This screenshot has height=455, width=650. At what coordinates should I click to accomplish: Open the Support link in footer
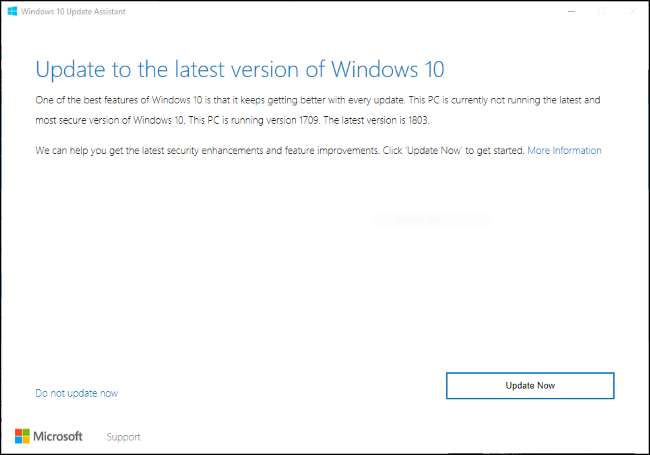click(x=124, y=437)
